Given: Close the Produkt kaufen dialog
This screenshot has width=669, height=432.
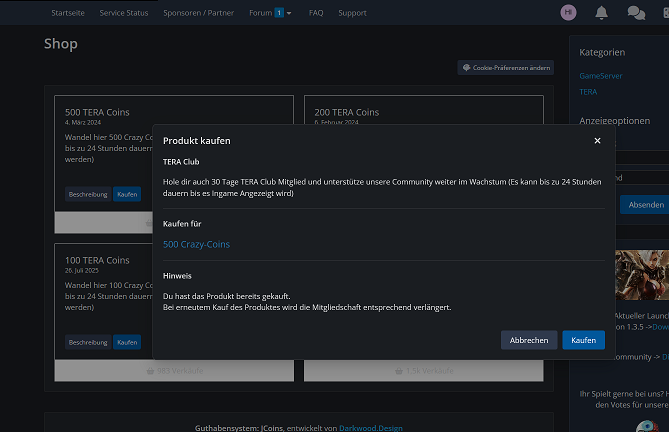Looking at the screenshot, I should [597, 141].
